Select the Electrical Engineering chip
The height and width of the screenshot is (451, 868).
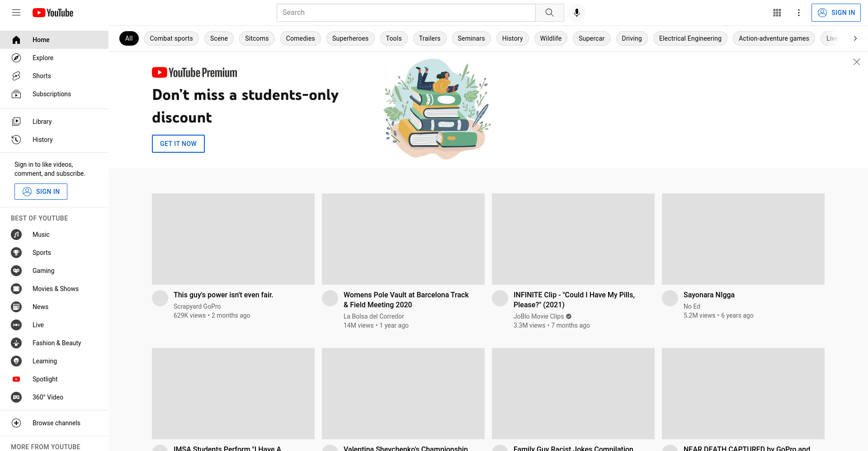tap(690, 38)
